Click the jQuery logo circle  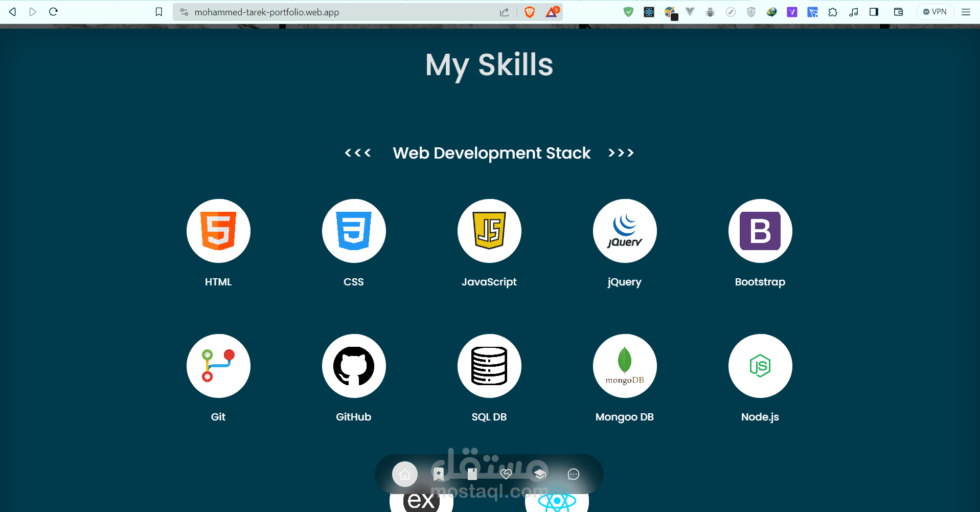click(625, 231)
